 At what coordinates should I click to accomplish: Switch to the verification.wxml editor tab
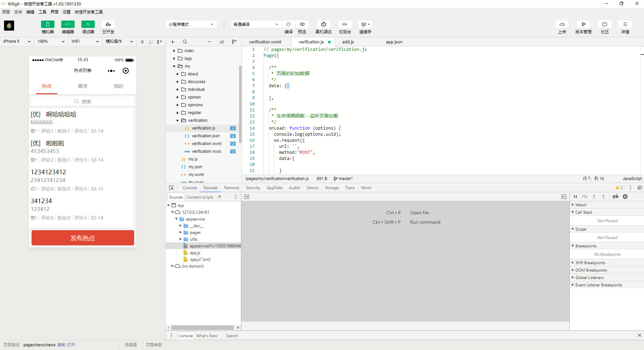(265, 42)
